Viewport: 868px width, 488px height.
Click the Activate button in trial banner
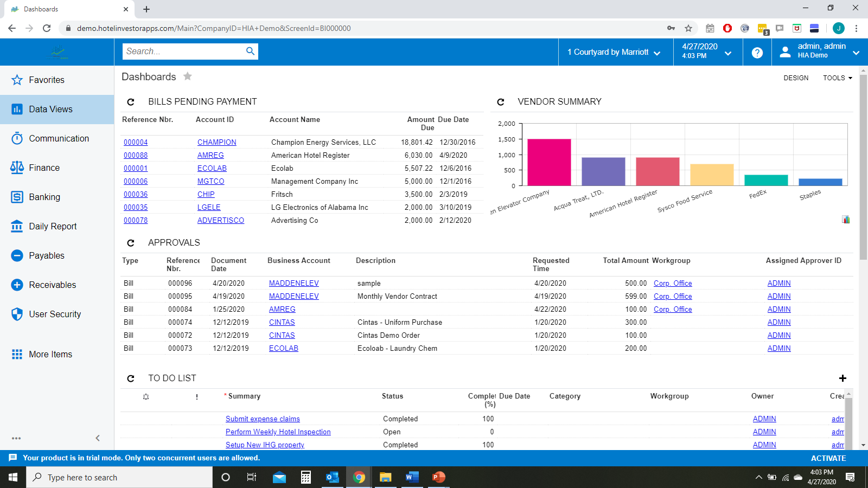(828, 458)
